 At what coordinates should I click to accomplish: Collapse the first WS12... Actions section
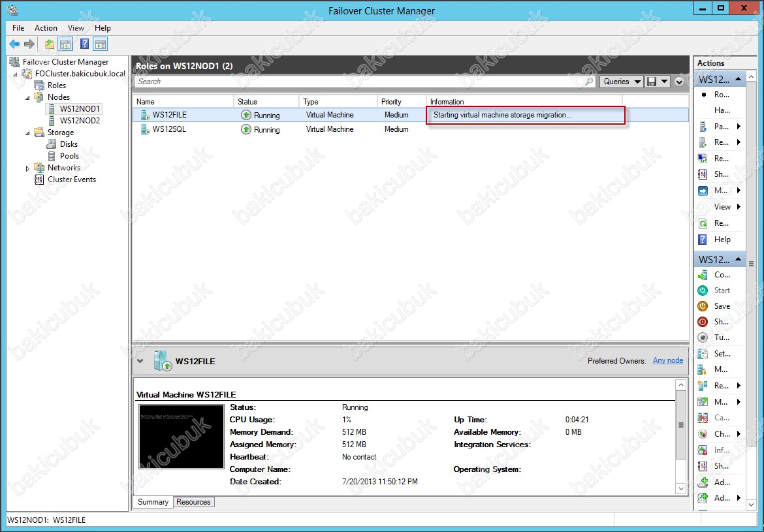coord(739,79)
